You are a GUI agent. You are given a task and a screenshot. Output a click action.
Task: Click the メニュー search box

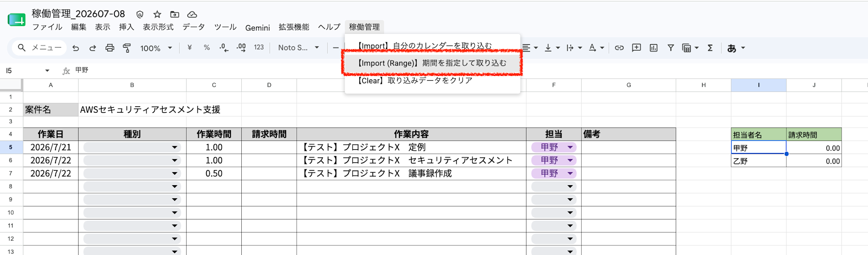pos(39,48)
